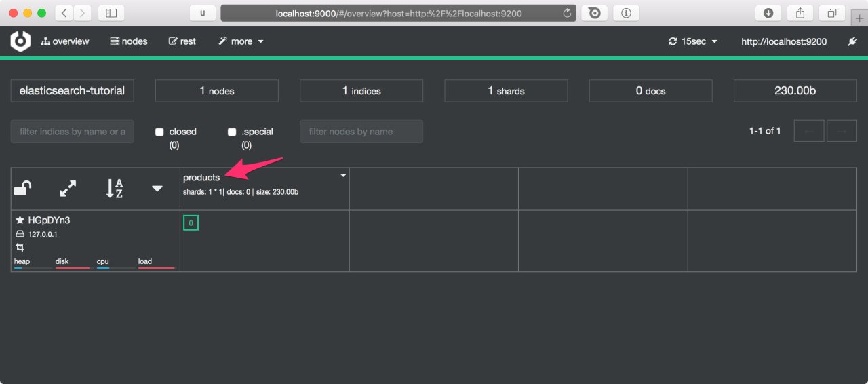Click the next page arrow button
The image size is (868, 384).
842,131
